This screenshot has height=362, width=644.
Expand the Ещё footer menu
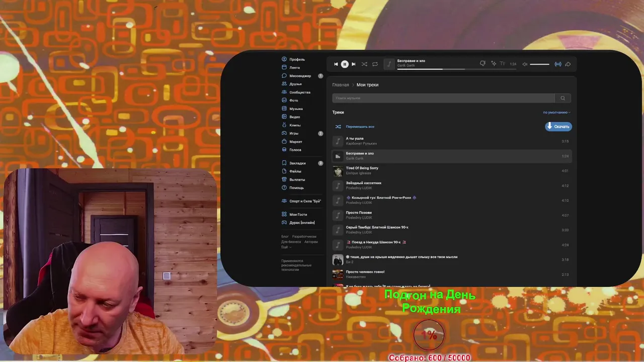[x=285, y=247]
